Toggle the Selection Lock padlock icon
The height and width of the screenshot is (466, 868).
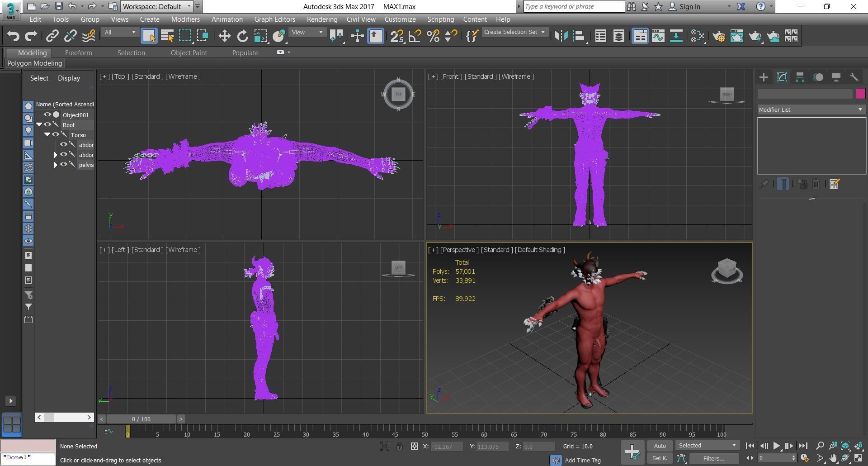tap(400, 447)
